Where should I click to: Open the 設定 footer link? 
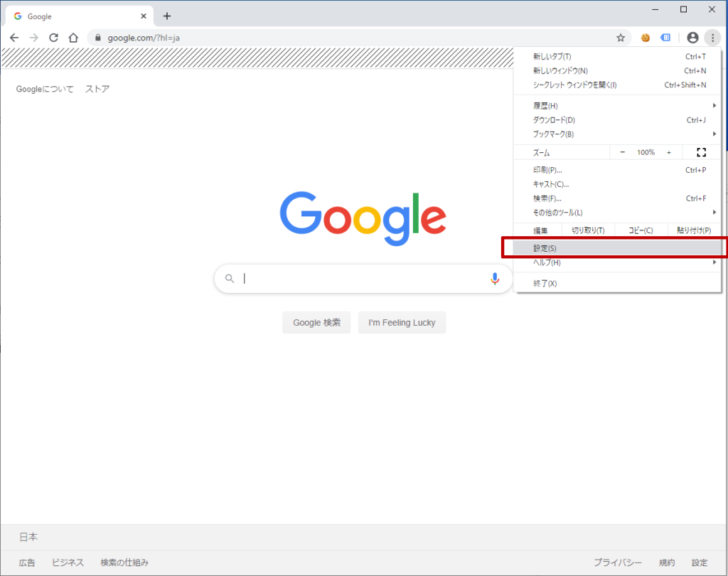click(x=700, y=562)
